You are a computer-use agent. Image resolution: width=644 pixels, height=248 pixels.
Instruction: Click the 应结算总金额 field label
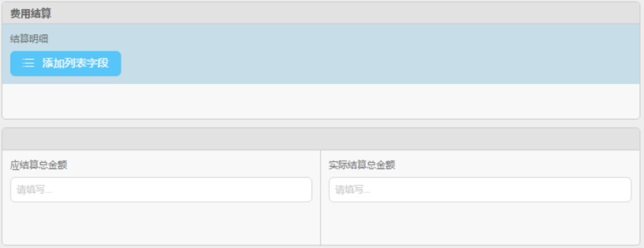click(39, 165)
